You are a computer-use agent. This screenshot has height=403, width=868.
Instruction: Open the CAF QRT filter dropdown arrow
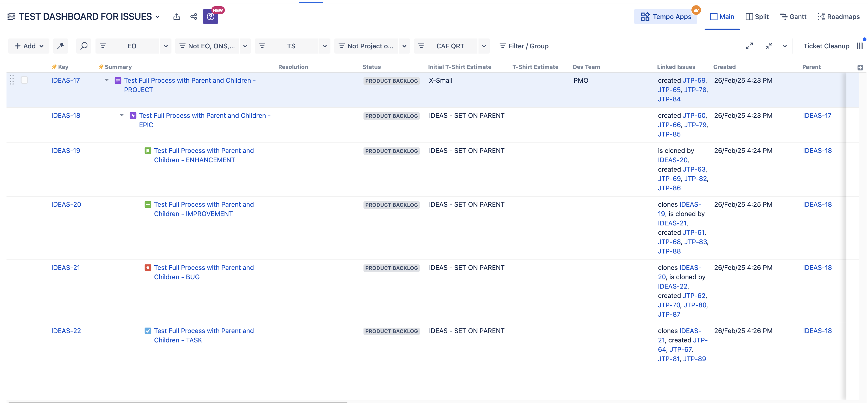click(484, 46)
